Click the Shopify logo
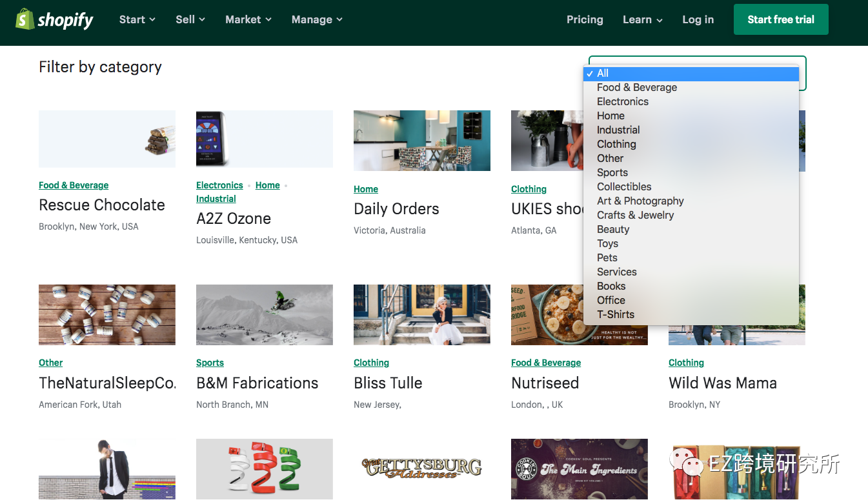The height and width of the screenshot is (502, 868). tap(54, 19)
